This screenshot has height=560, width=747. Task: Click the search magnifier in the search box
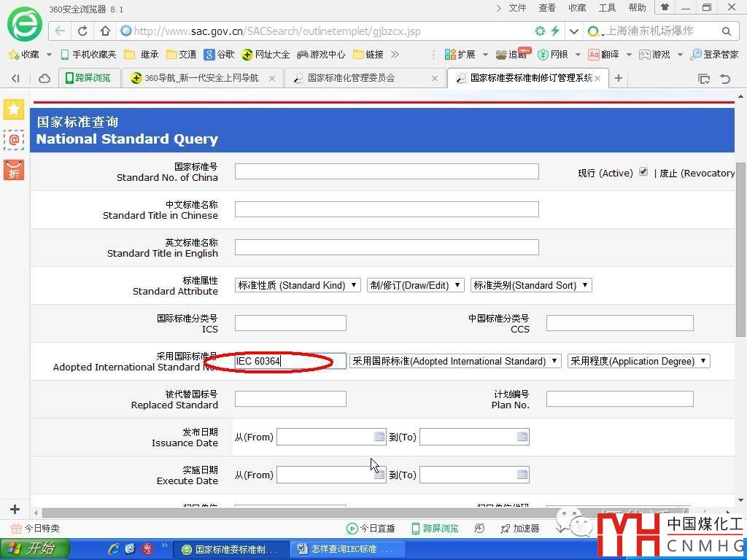[726, 31]
